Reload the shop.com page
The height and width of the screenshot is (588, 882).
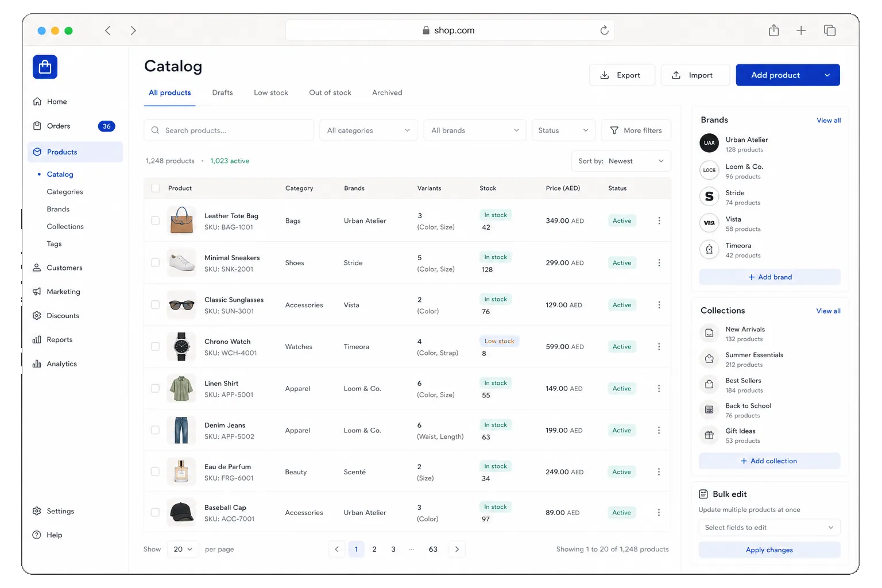click(604, 30)
